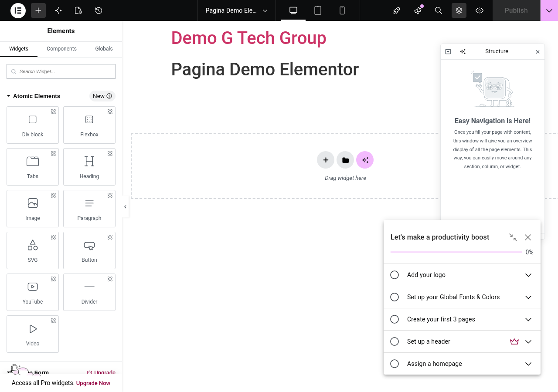
Task: Open the What's New megaphone icon
Action: [x=418, y=10]
